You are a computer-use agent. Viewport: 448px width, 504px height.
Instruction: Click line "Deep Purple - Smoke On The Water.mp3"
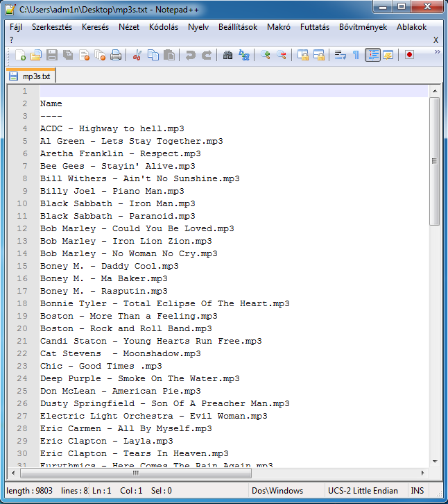tap(139, 378)
